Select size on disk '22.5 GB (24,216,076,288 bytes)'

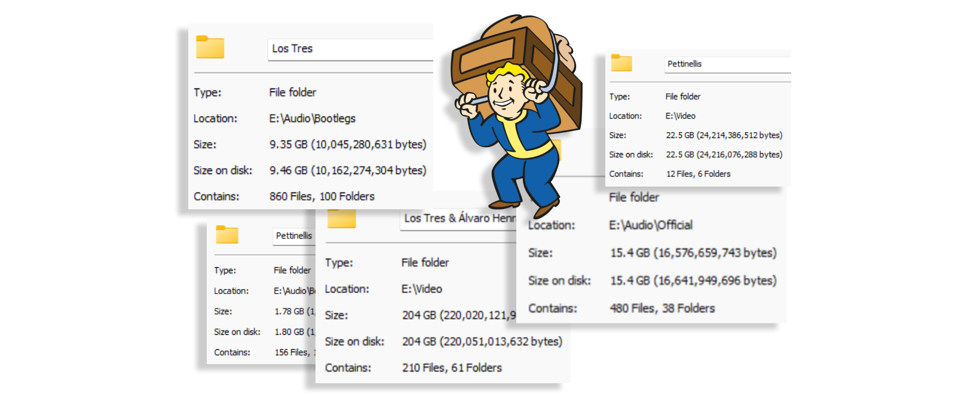724,154
